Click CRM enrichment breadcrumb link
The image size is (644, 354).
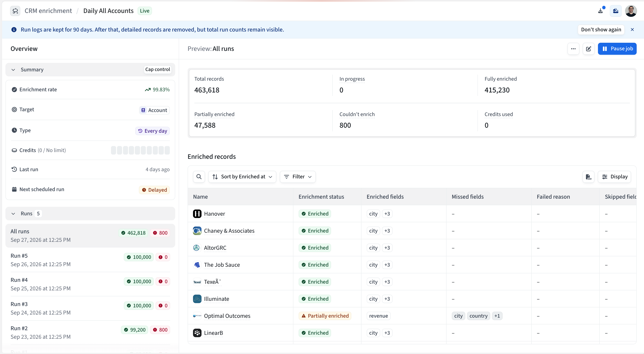(x=48, y=11)
